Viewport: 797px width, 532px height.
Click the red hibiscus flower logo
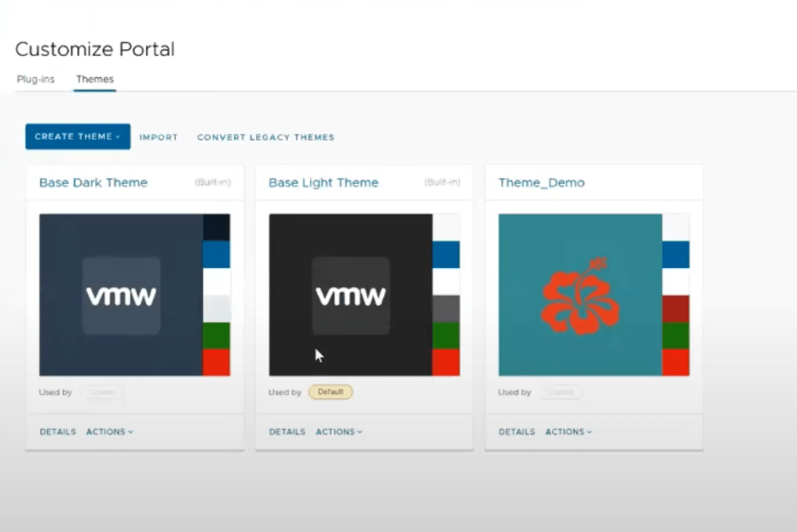[575, 295]
